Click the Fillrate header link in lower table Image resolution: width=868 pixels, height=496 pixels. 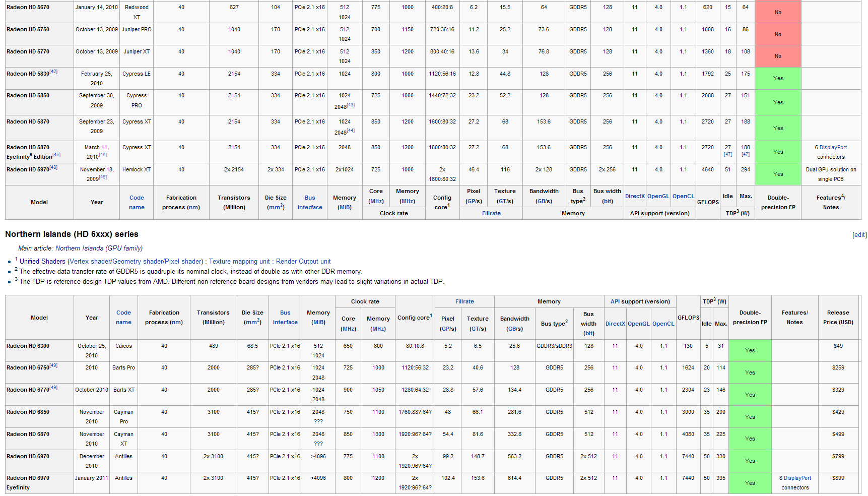[464, 301]
